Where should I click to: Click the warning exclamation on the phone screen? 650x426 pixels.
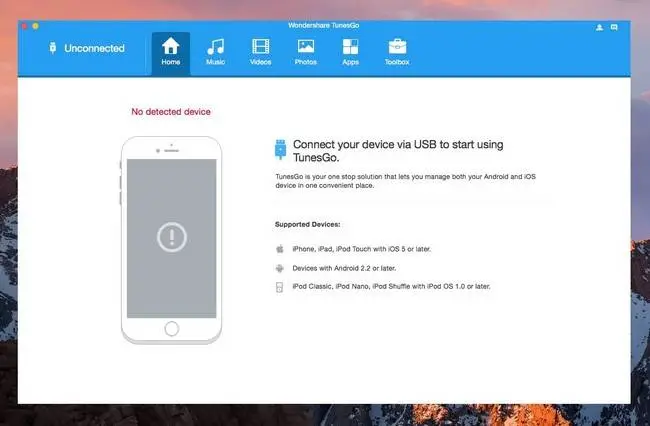coord(172,237)
